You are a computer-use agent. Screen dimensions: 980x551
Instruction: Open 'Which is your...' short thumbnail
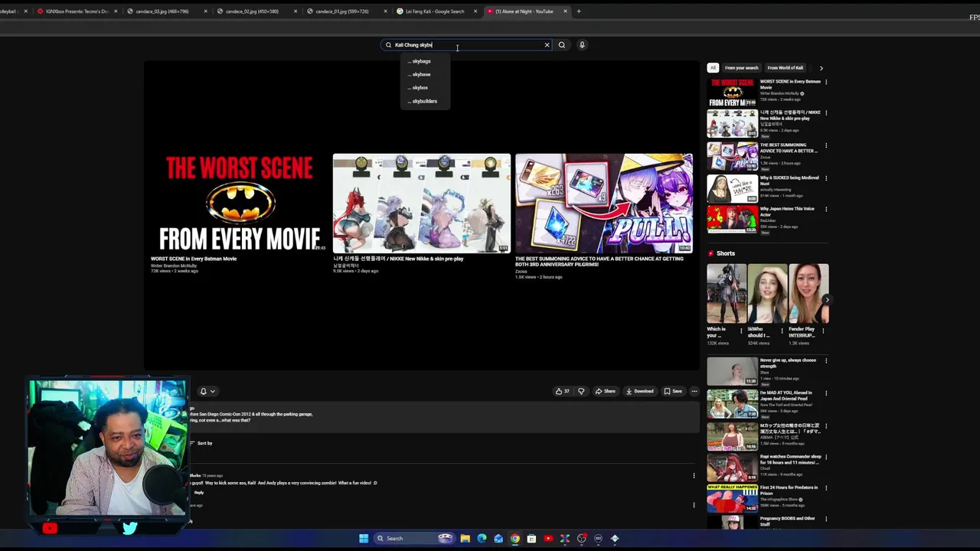pyautogui.click(x=726, y=293)
